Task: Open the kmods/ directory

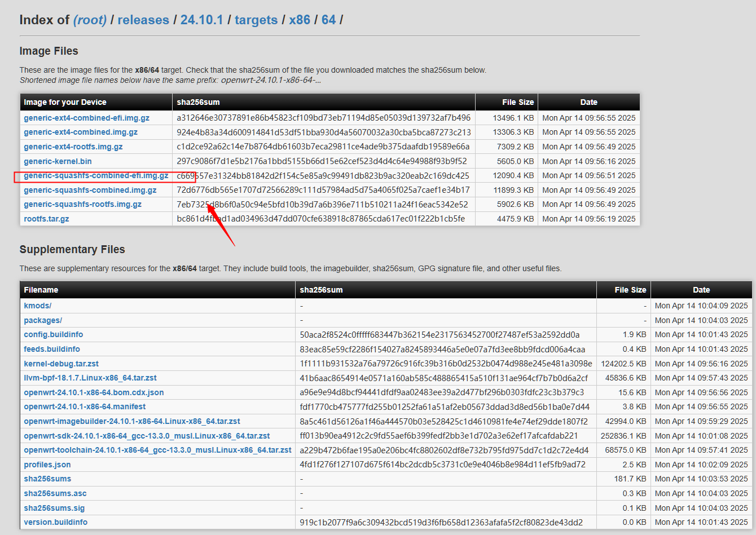Action: (x=38, y=306)
